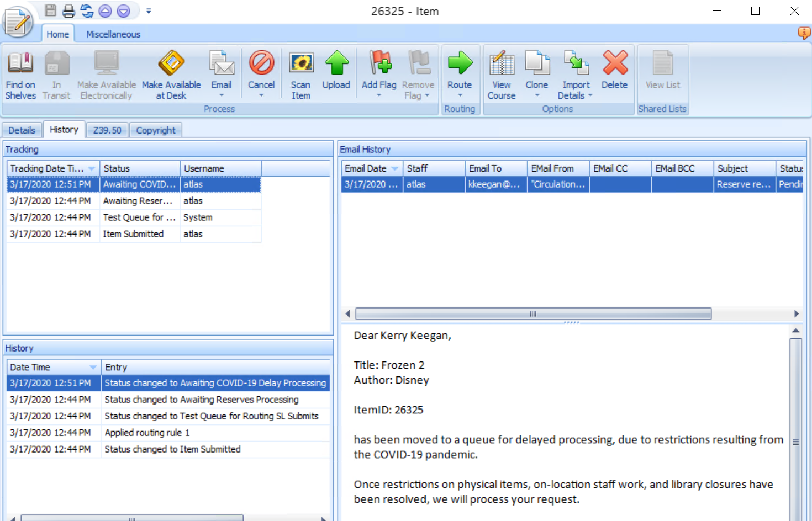Open the Clone dropdown options
This screenshot has height=521, width=812.
[x=537, y=95]
